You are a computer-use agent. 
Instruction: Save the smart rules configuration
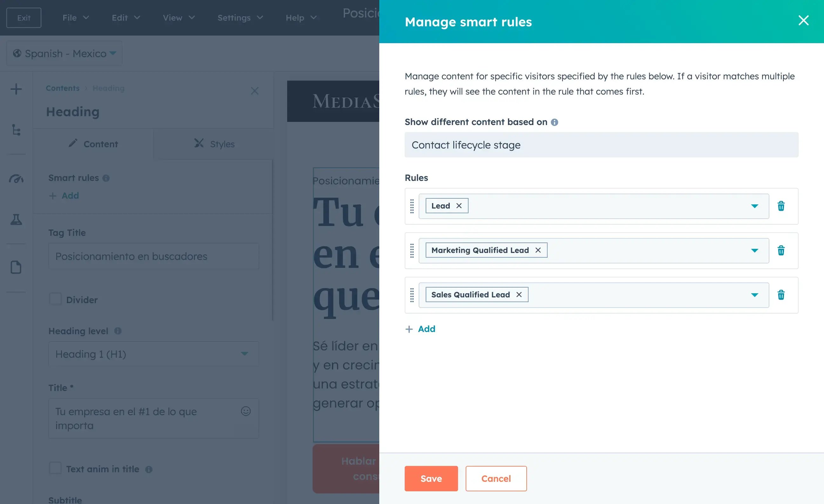[x=431, y=478]
